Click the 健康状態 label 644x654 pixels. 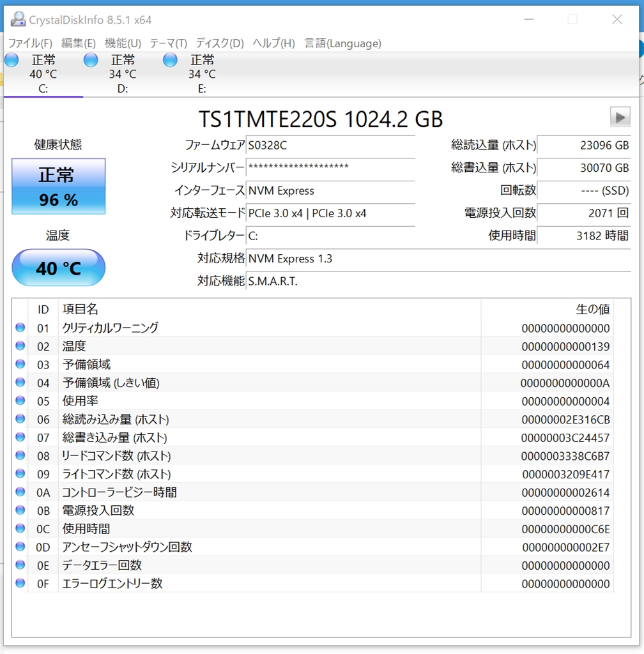[x=58, y=145]
